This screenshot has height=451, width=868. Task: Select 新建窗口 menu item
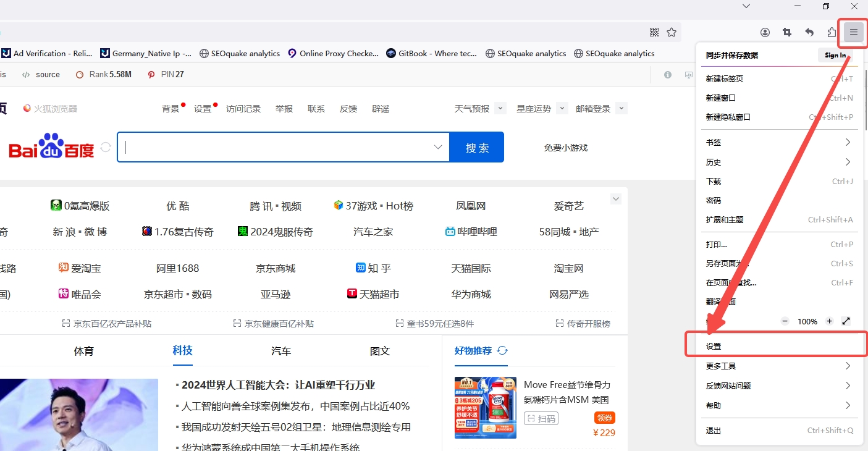click(780, 98)
